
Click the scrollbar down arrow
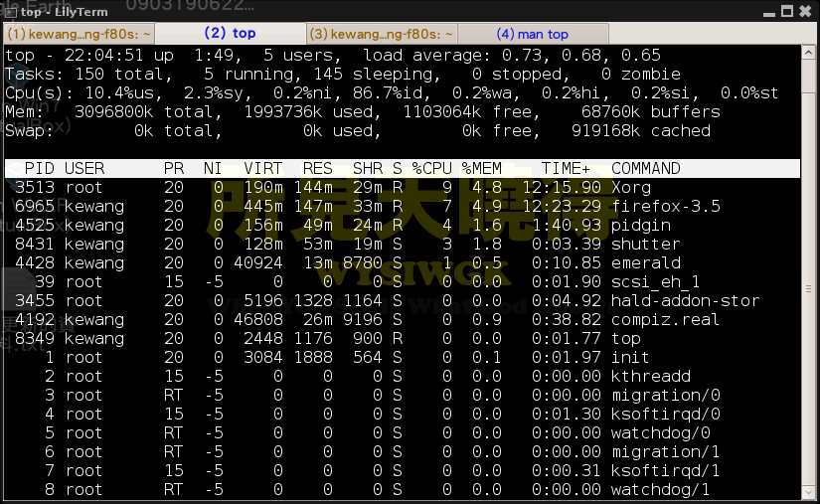808,492
